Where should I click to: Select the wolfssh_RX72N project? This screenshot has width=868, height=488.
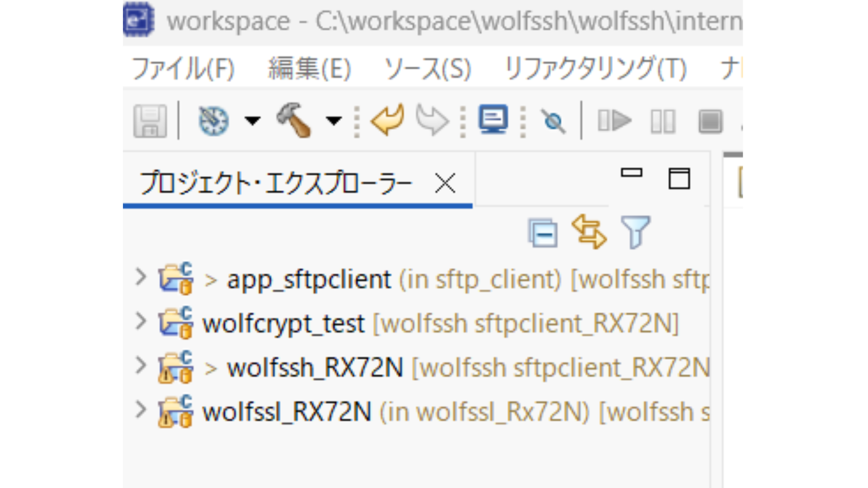coord(315,367)
